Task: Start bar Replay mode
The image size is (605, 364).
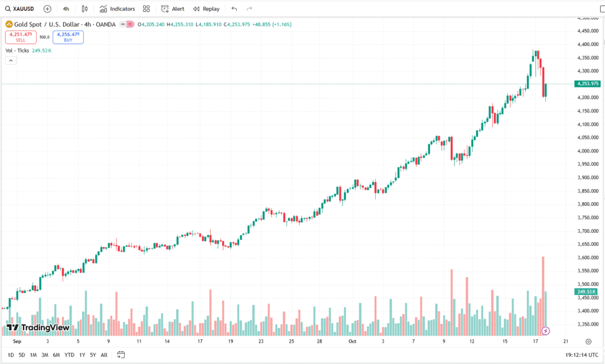Action: tap(206, 9)
